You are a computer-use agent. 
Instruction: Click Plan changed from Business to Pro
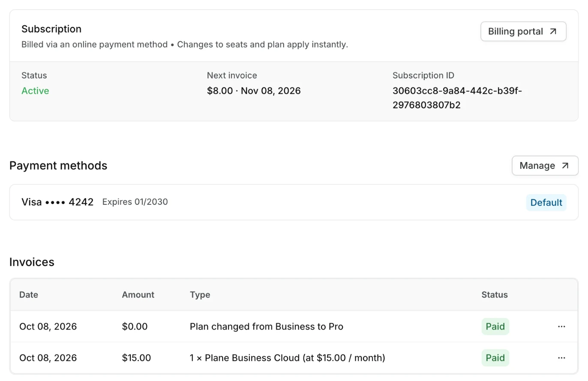(267, 327)
